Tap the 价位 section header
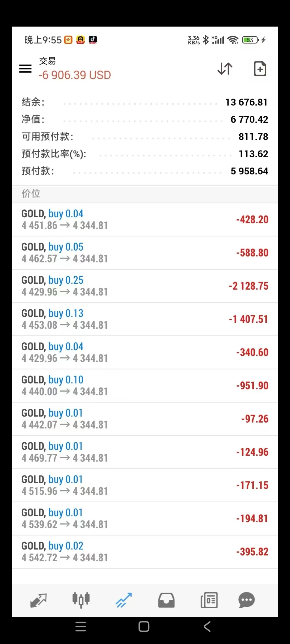 [x=31, y=194]
